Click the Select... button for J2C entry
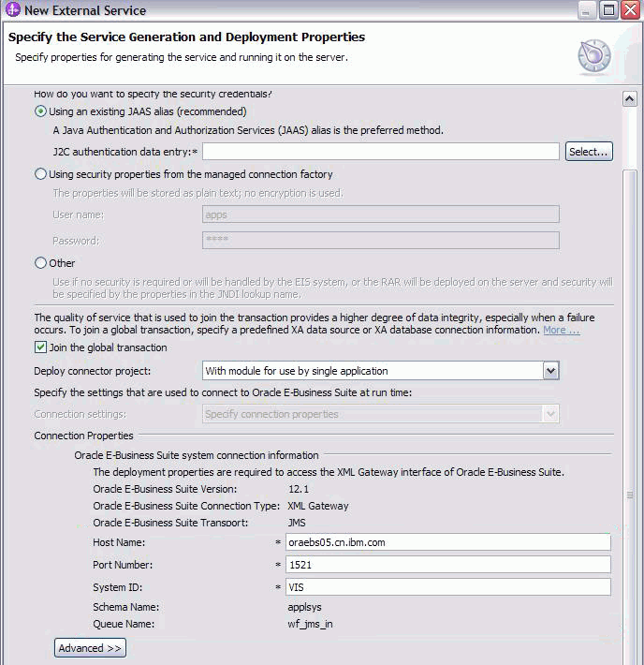 589,152
